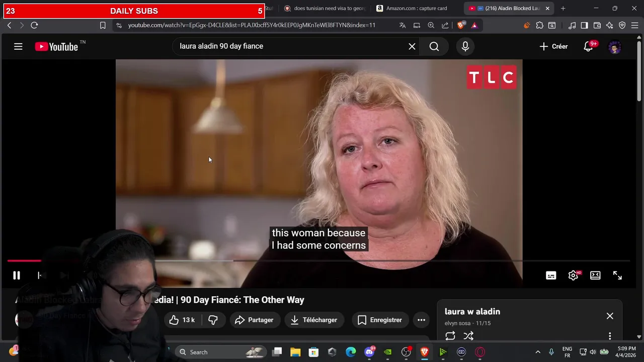The image size is (644, 362).
Task: Submit search with the magnifier button
Action: (x=434, y=46)
